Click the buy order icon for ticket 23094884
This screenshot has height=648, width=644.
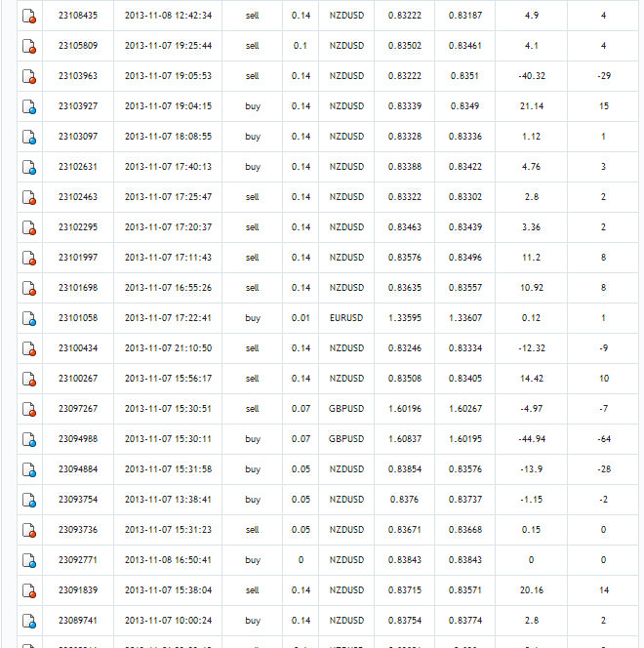pos(29,469)
